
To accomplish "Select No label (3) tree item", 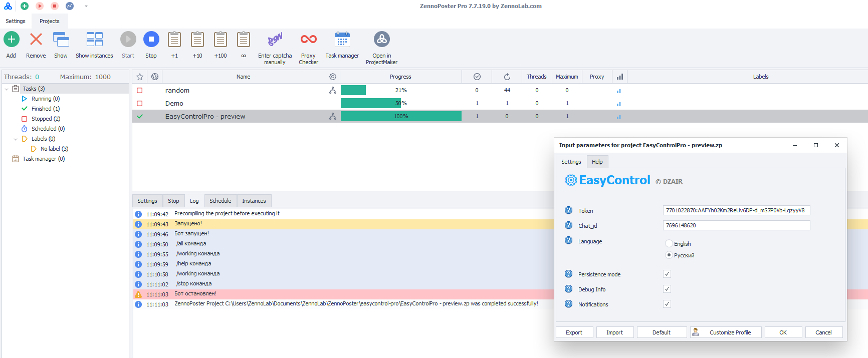I will [54, 149].
